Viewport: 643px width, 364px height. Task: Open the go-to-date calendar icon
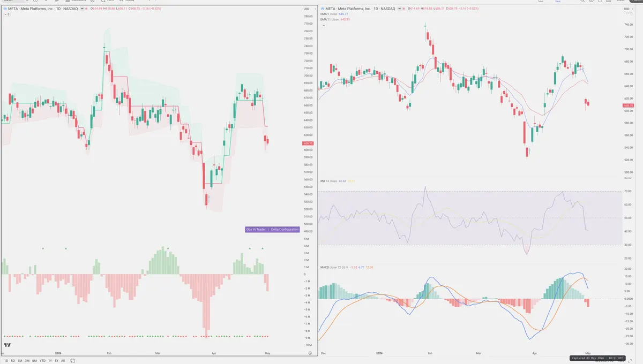pyautogui.click(x=72, y=361)
